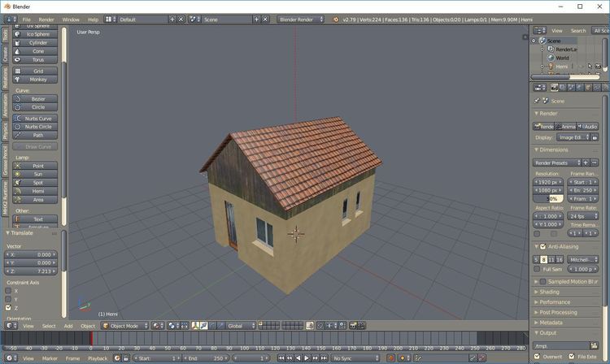The width and height of the screenshot is (610, 364).
Task: Expand the Shading panel
Action: [x=549, y=292]
